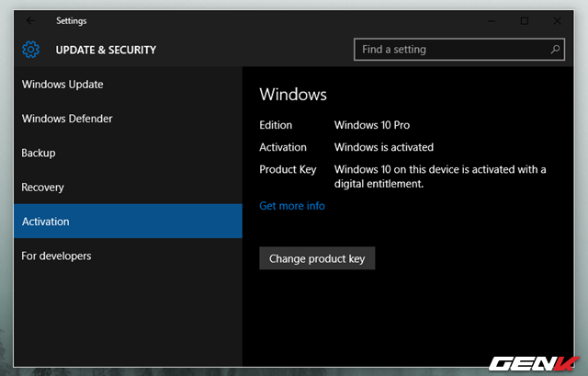Viewport: 588px width, 376px height.
Task: Close the Settings window
Action: tap(558, 21)
